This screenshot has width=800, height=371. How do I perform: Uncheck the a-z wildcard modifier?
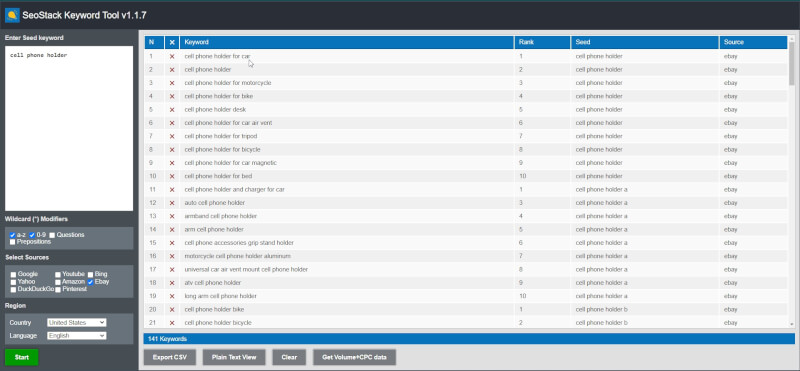point(13,235)
